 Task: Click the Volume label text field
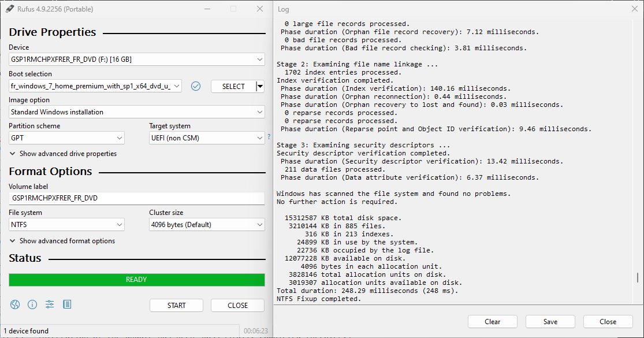(137, 198)
